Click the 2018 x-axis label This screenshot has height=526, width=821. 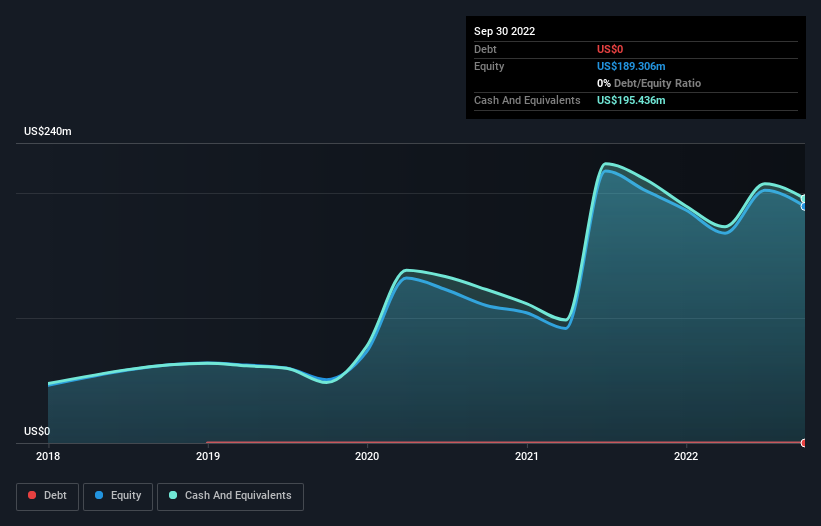48,456
